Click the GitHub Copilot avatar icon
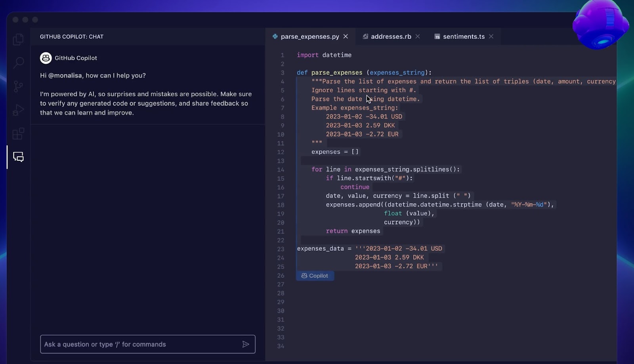Image resolution: width=634 pixels, height=364 pixels. 46,58
